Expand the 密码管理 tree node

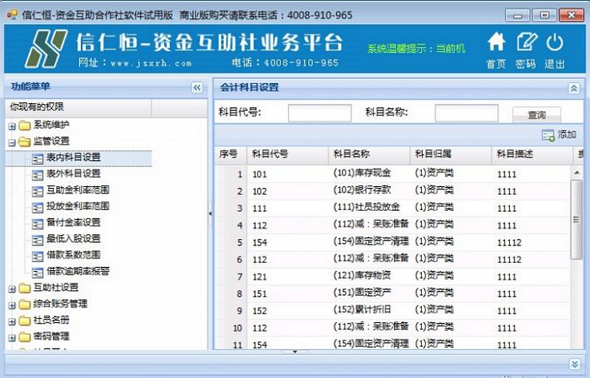click(x=12, y=338)
